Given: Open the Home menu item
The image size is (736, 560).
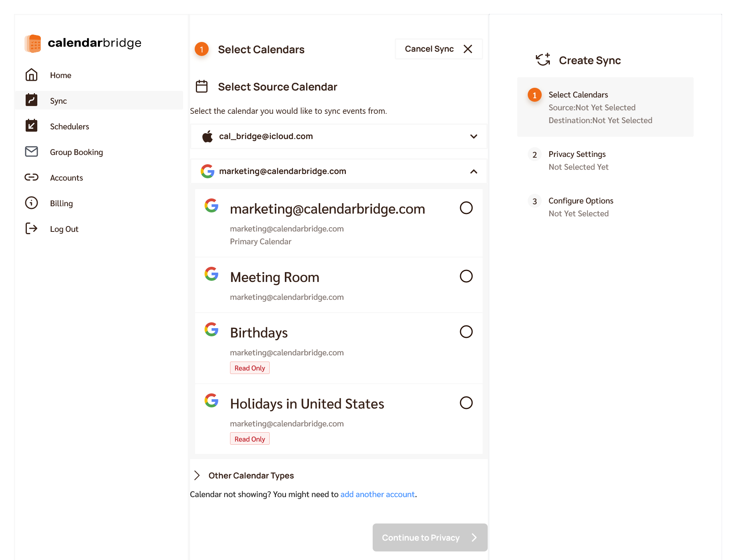Looking at the screenshot, I should 99,75.
